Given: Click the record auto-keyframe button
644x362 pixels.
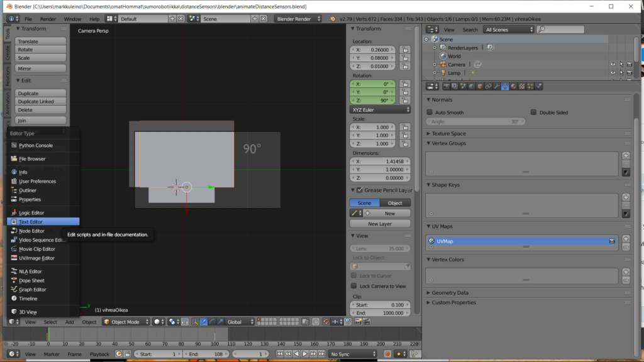Looking at the screenshot, I should pyautogui.click(x=388, y=354).
